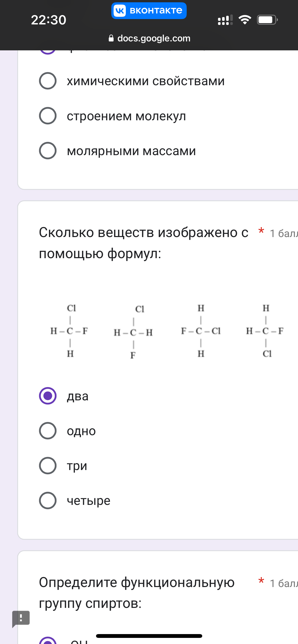Tap the ВКонтакте back-to-app pill
298x644 pixels.
click(x=149, y=11)
